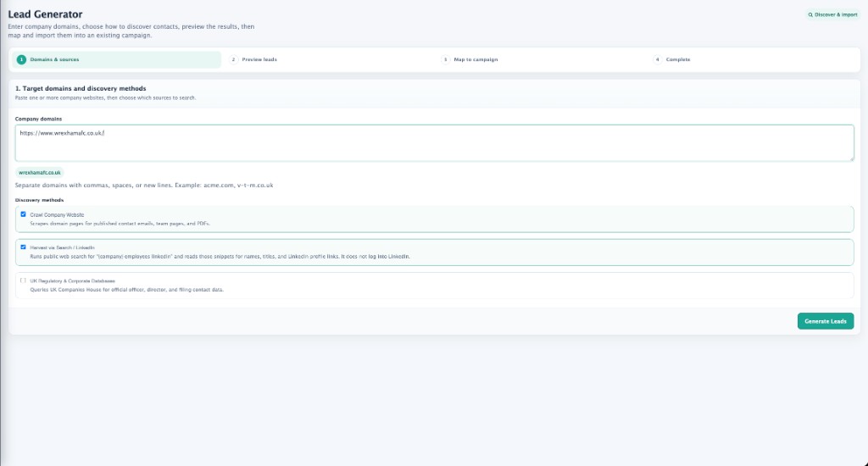Viewport: 868px width, 466px height.
Task: Uncheck Crawl Company Website checkbox
Action: pyautogui.click(x=23, y=214)
